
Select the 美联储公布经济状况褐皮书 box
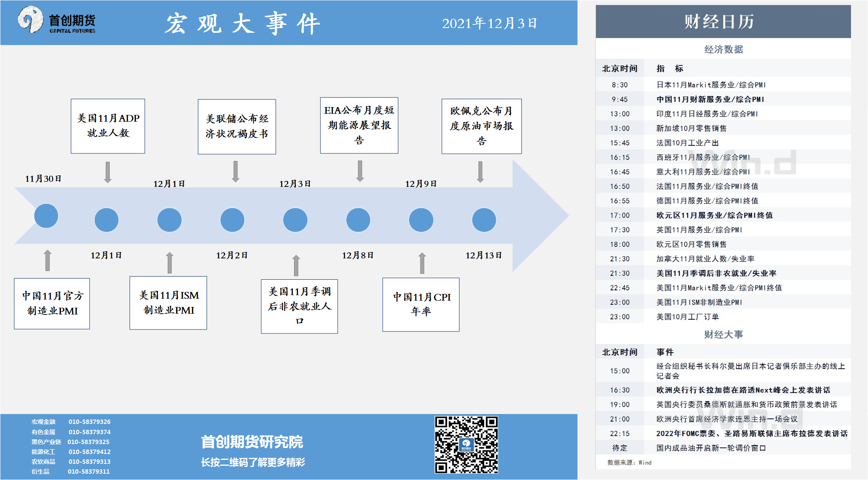237,126
